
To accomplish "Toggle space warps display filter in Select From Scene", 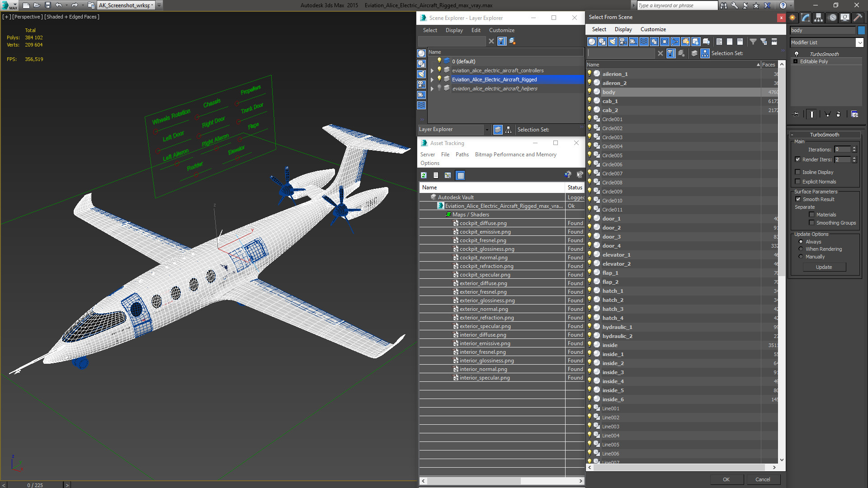I will pos(644,42).
